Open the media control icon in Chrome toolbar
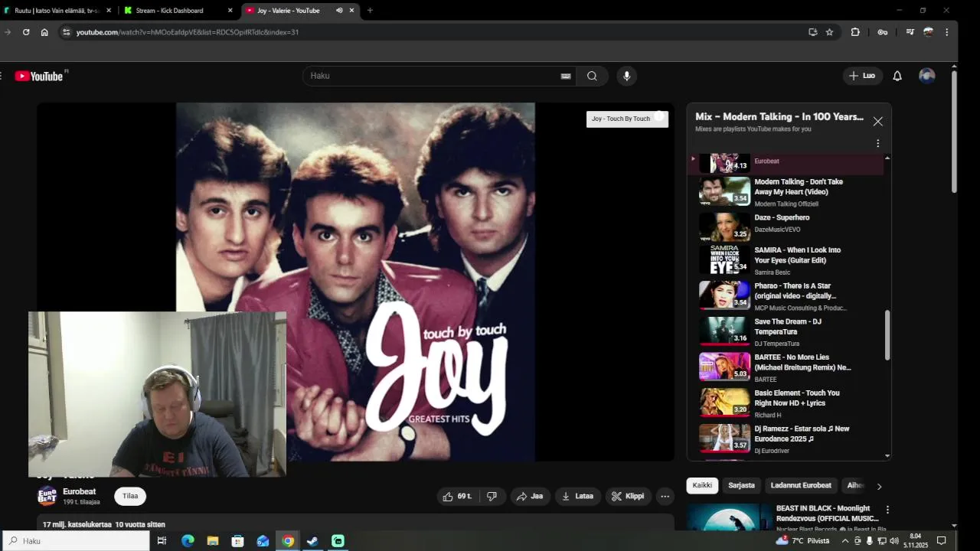This screenshot has width=980, height=551. [910, 32]
